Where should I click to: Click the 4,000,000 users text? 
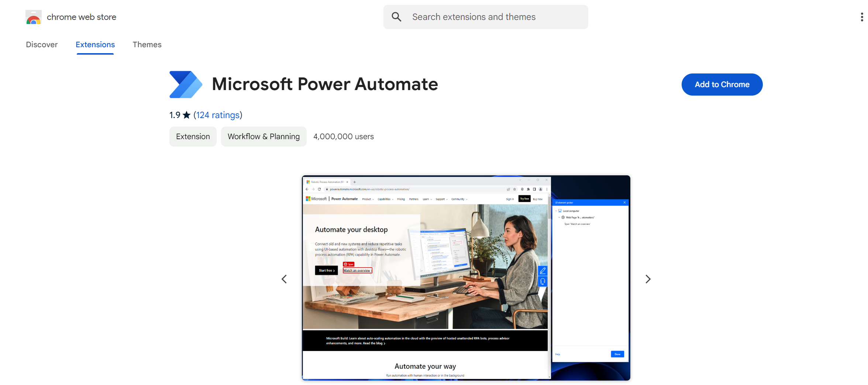tap(344, 137)
